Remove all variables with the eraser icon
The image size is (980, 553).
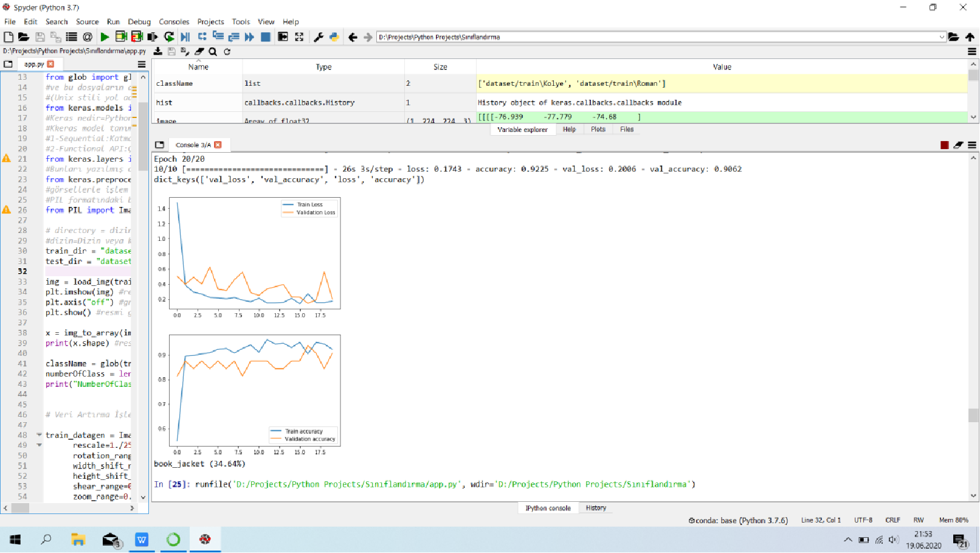[x=199, y=52]
